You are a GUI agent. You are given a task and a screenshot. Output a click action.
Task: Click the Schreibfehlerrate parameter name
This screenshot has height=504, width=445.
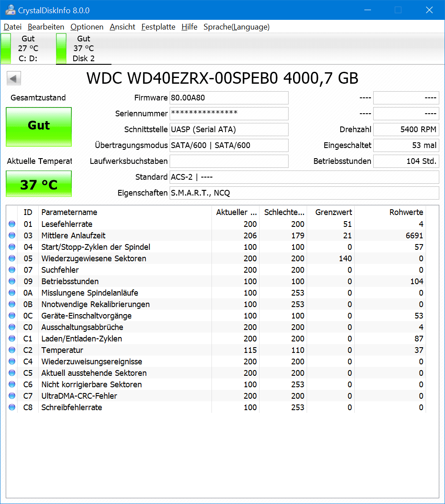72,407
